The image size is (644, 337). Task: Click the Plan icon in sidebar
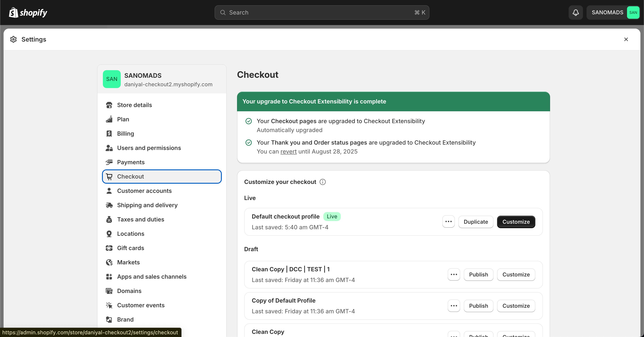click(x=109, y=119)
